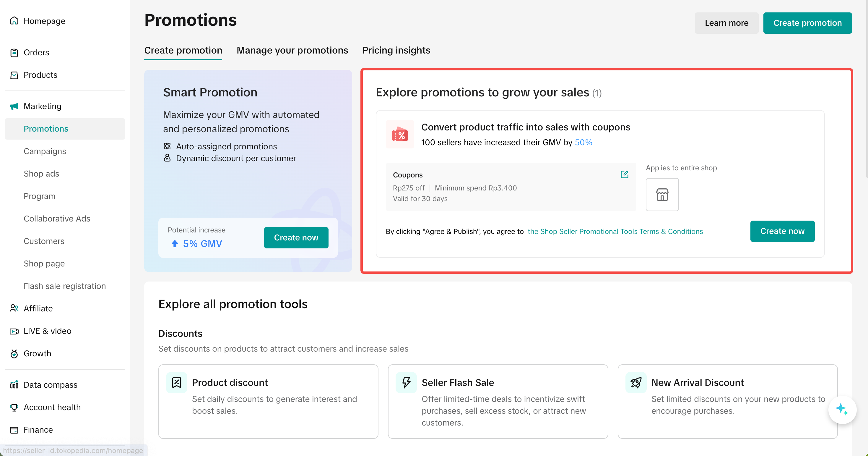The height and width of the screenshot is (456, 868).
Task: Expand the LIVE & video section
Action: 47,331
